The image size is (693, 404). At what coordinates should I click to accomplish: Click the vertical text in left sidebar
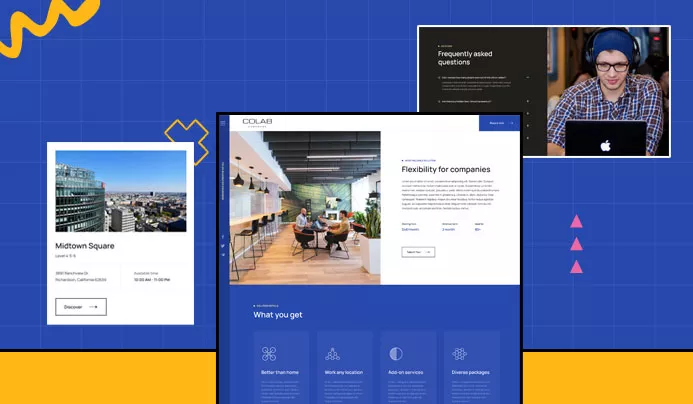pos(223,181)
